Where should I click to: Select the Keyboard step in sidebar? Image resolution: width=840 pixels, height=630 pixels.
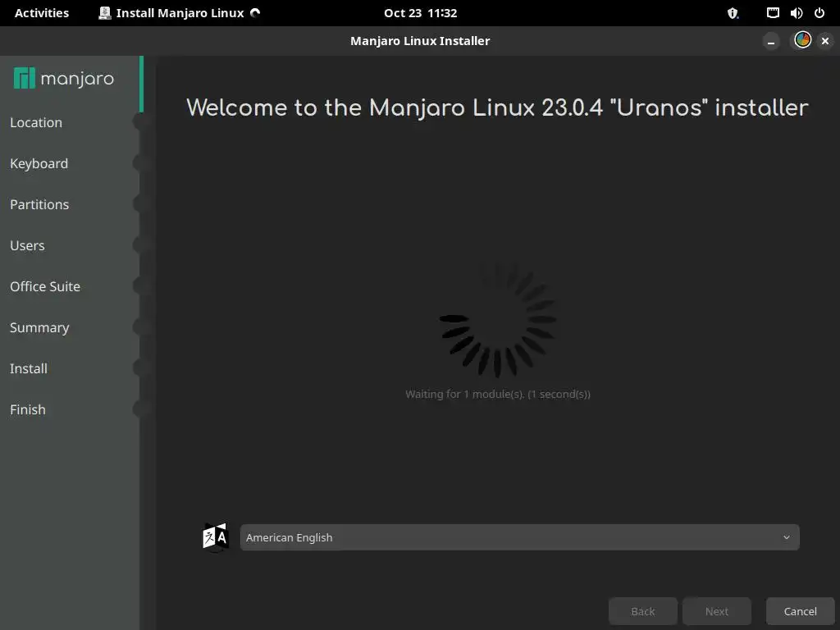[39, 163]
